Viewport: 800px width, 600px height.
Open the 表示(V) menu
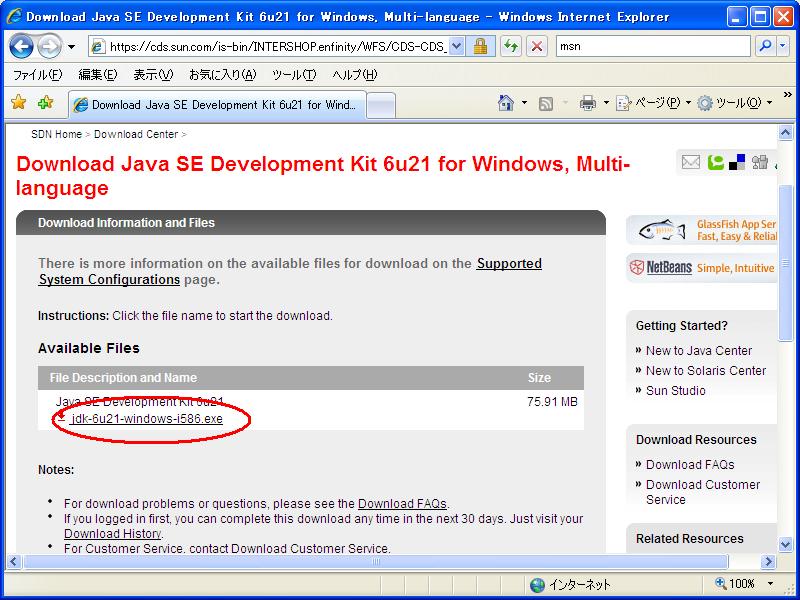click(153, 75)
